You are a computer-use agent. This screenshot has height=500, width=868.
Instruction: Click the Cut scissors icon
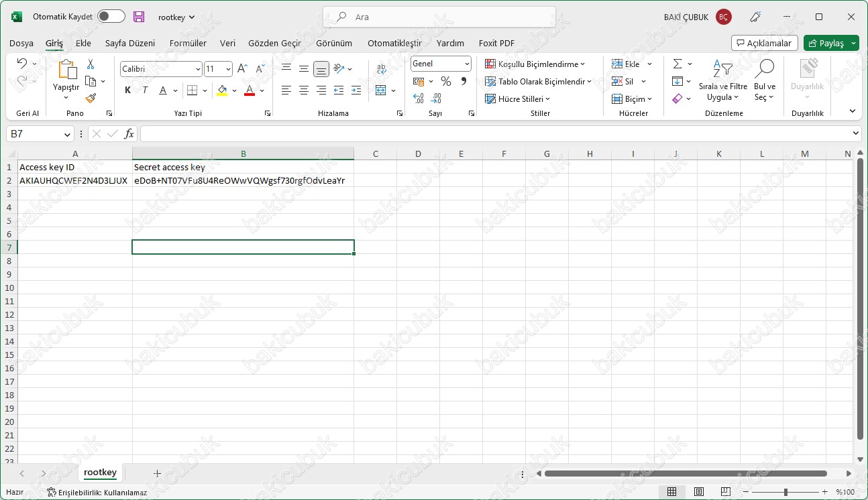(91, 64)
